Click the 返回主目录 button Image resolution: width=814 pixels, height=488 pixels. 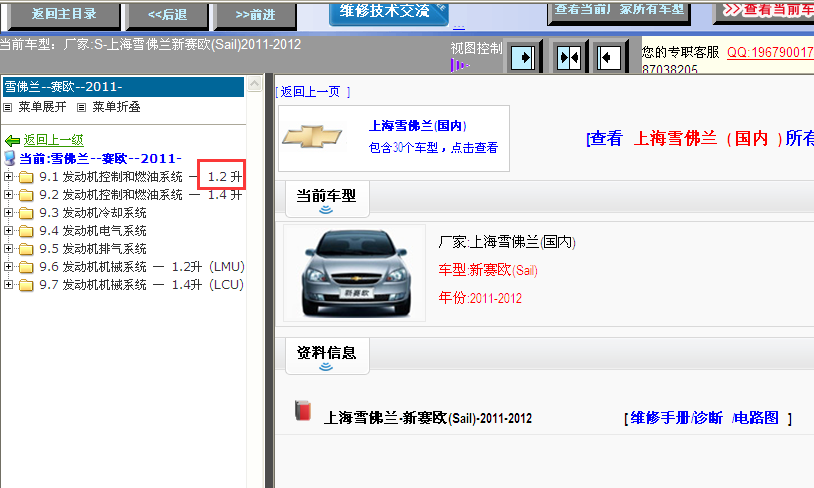64,15
